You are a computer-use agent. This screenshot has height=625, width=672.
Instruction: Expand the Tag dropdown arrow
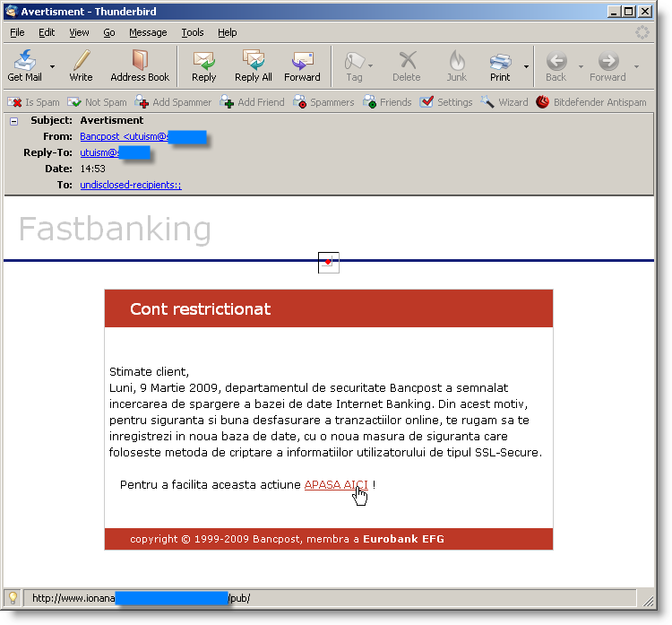pyautogui.click(x=371, y=66)
